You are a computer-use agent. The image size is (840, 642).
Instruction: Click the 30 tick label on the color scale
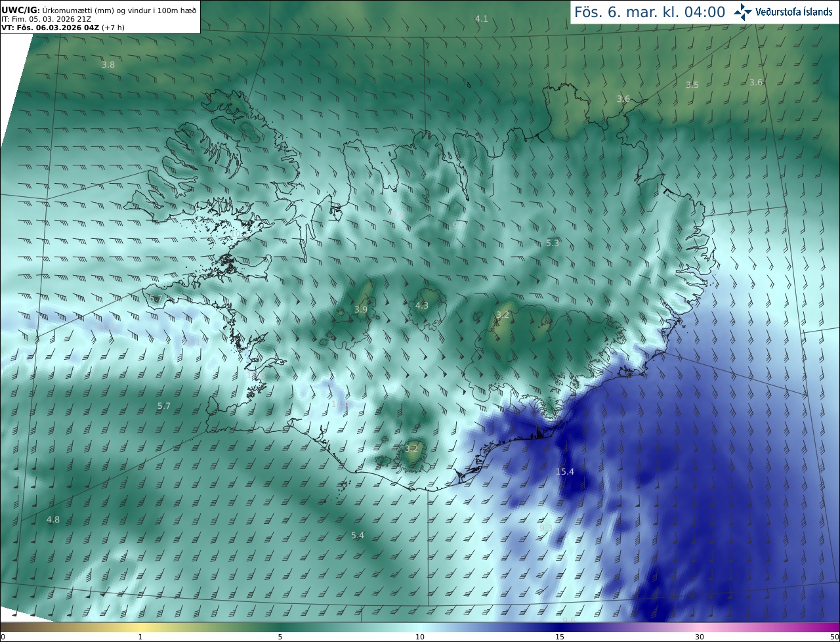pyautogui.click(x=700, y=637)
